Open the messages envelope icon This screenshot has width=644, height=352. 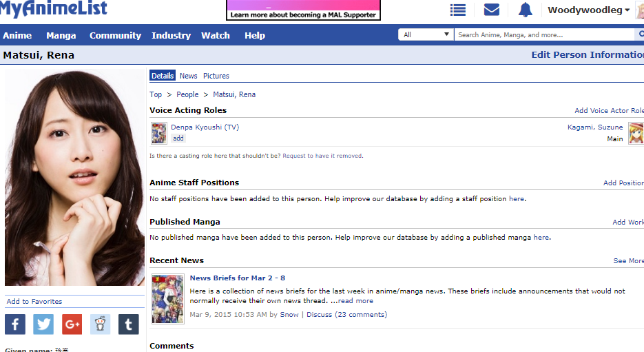coord(491,10)
